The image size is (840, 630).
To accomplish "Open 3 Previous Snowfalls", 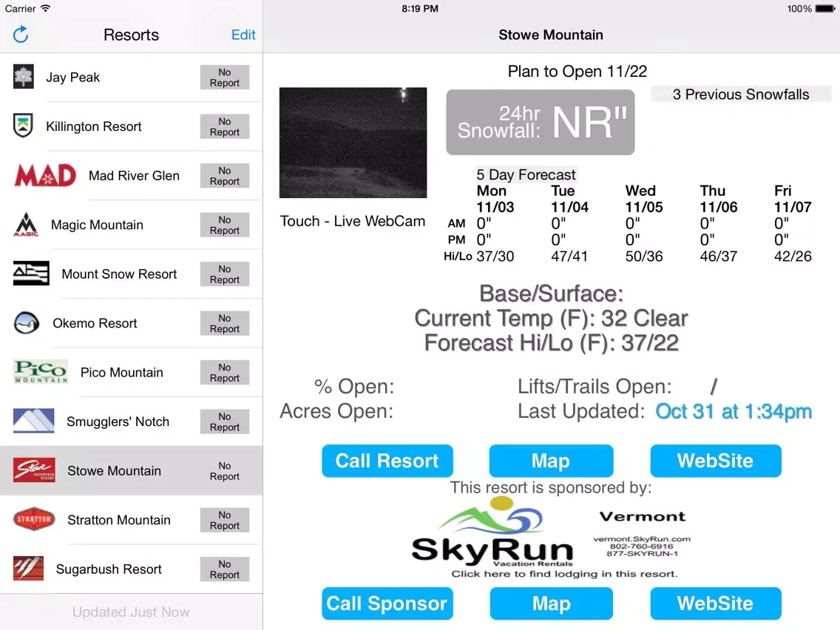I will tap(741, 95).
